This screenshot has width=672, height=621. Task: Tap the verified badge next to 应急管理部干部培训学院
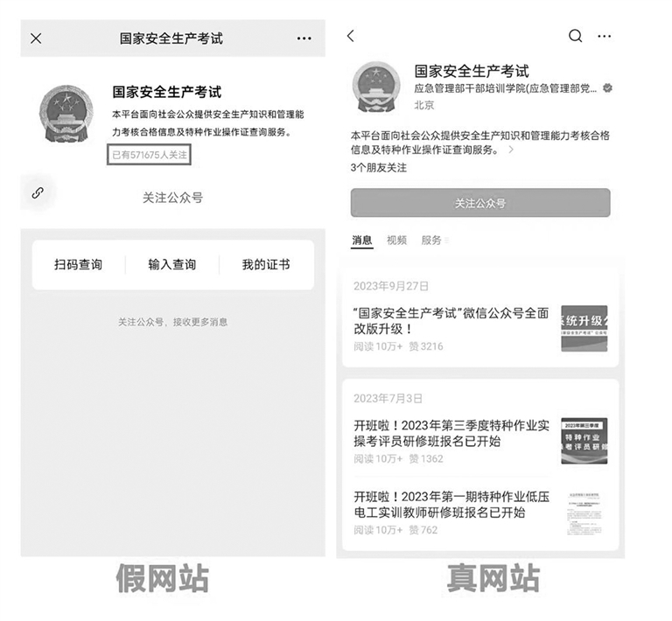(607, 88)
